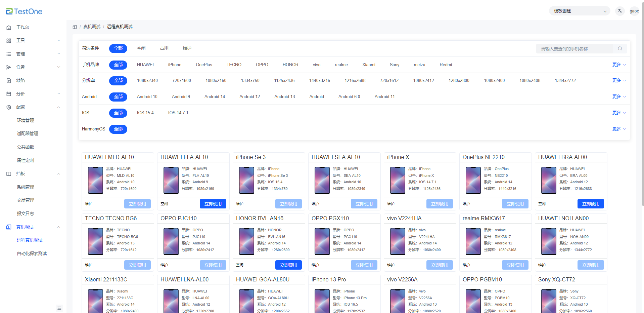Collapse the 挡板 sidebar menu
The image size is (644, 313).
59,174
